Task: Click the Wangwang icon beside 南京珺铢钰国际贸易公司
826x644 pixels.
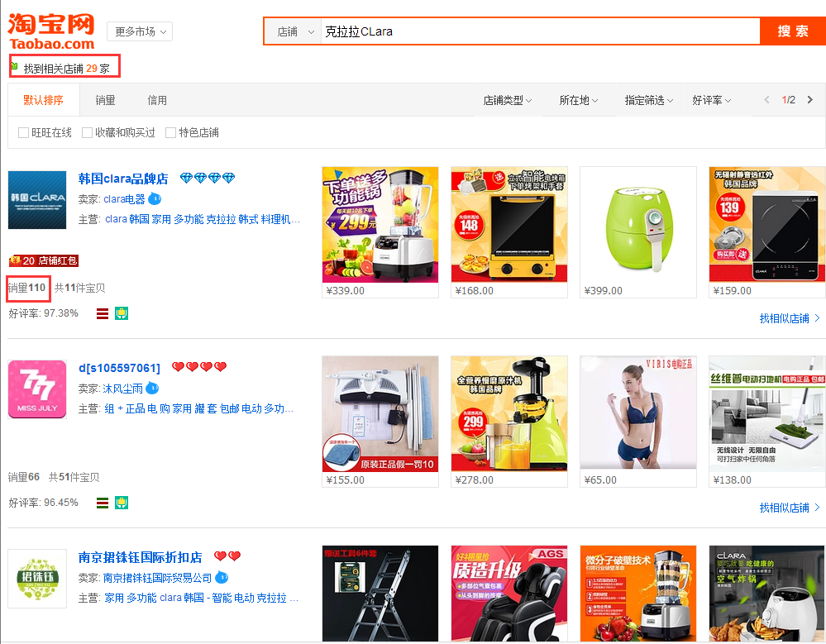Action: pos(222,577)
